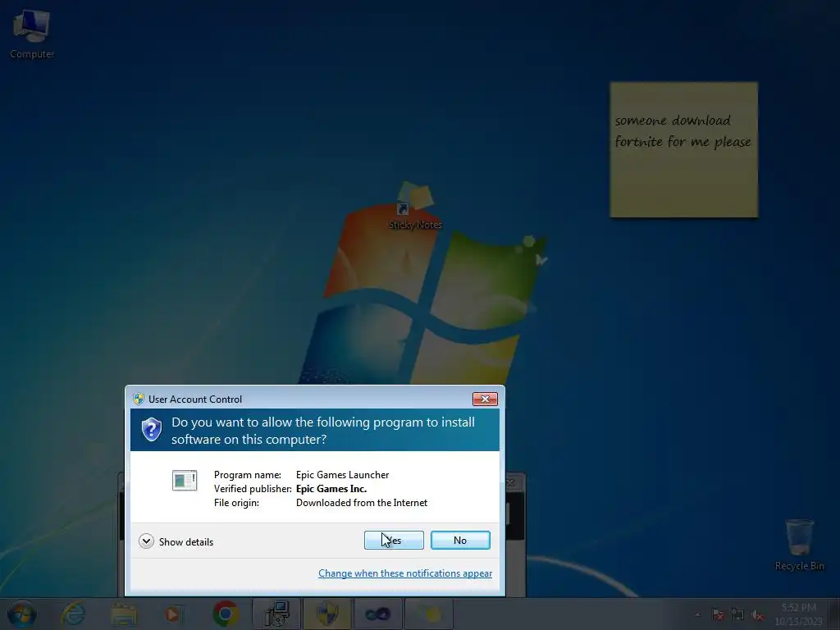
Task: Expand Show details in UAC dialog
Action: (176, 541)
